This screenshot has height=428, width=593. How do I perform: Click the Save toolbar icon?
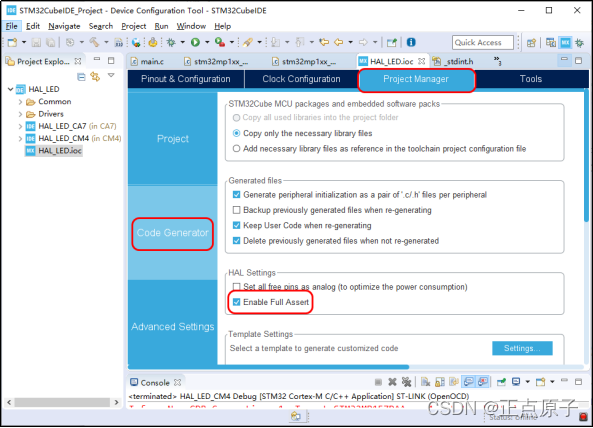point(36,42)
